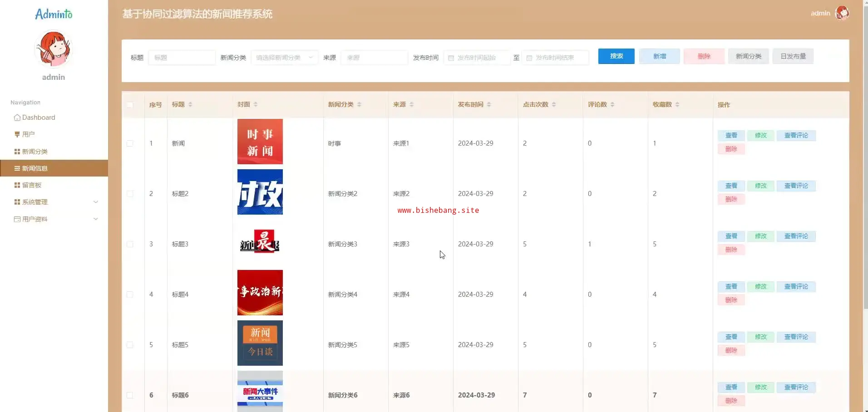Open the 新闻分类 filter dropdown
868x412 pixels.
click(284, 58)
